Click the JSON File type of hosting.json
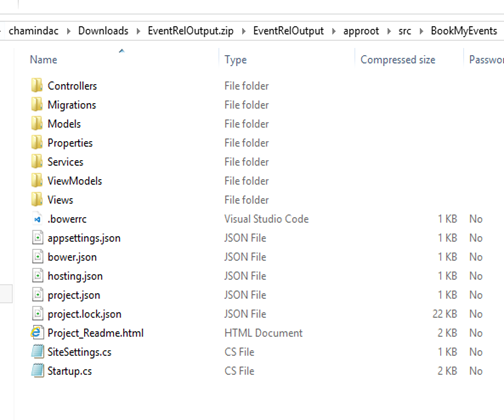Viewport: 504px width, 420px height. point(245,276)
